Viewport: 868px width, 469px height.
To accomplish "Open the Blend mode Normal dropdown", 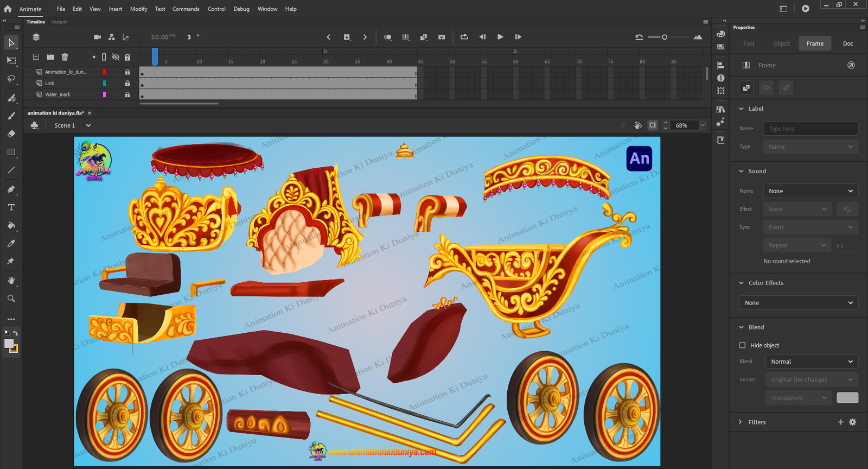I will pyautogui.click(x=812, y=362).
